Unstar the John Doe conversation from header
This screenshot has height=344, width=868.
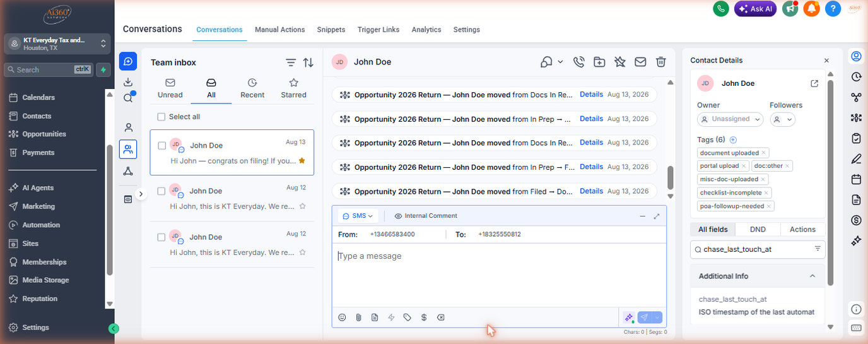tap(620, 62)
